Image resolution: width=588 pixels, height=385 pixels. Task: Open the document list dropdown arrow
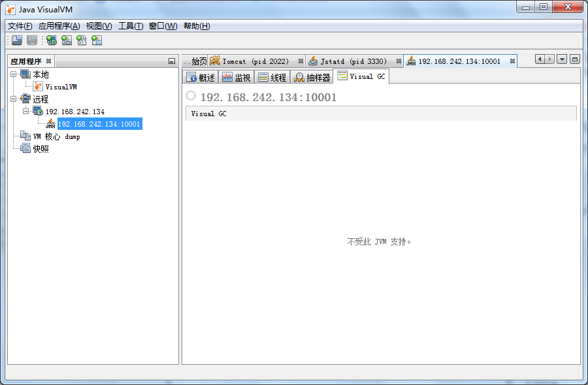[x=562, y=59]
